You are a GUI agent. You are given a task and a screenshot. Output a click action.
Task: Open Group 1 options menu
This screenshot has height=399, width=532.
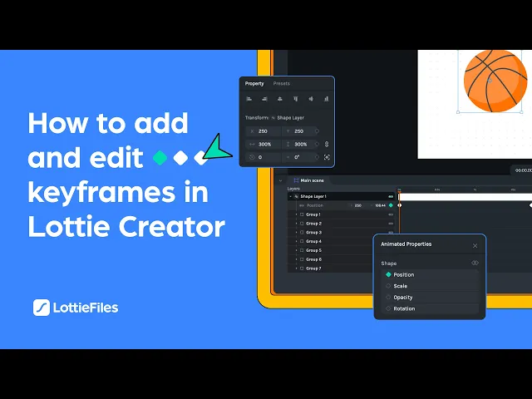pyautogui.click(x=391, y=214)
